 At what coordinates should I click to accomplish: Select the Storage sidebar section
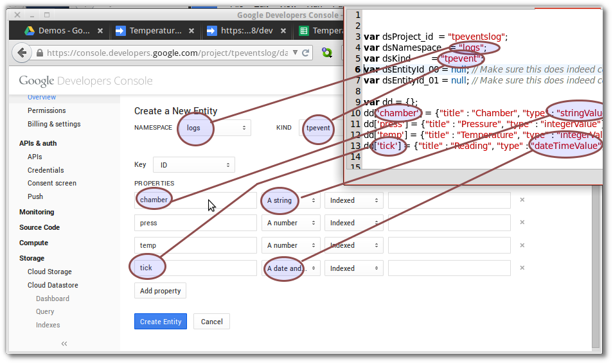pos(31,258)
